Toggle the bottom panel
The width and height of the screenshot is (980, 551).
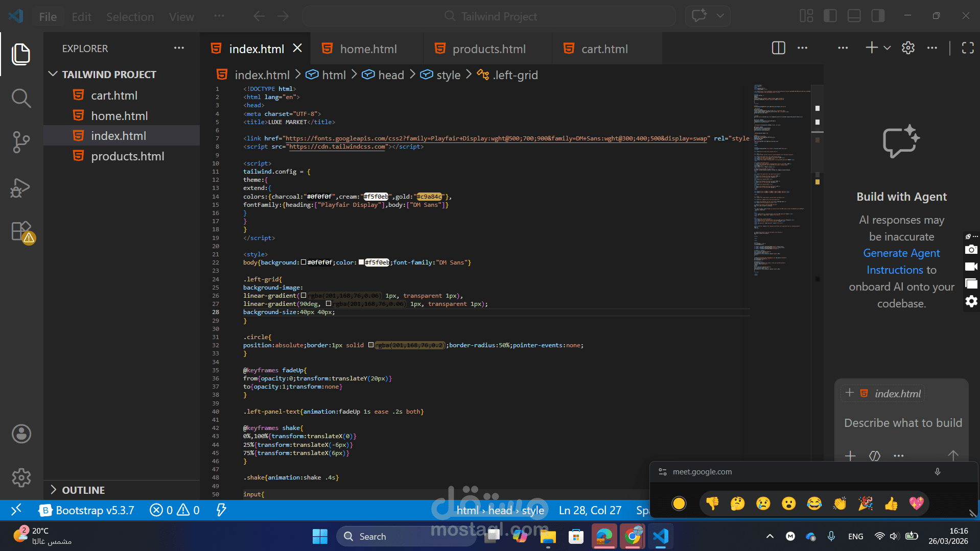854,16
